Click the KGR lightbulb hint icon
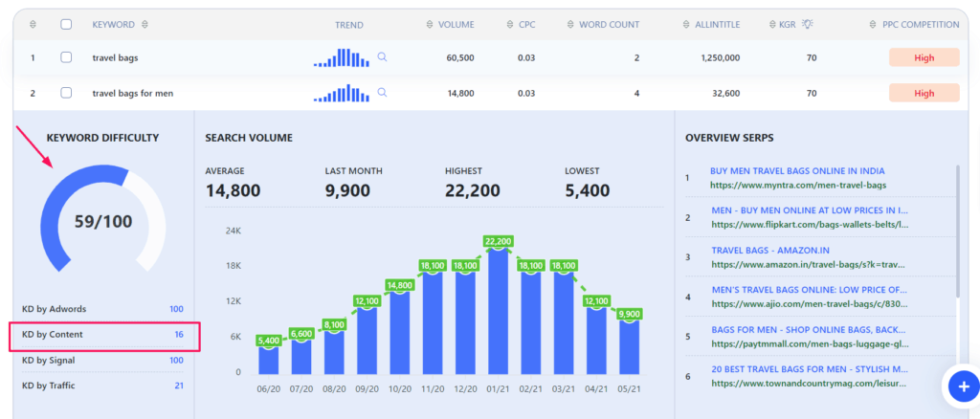 click(835, 24)
